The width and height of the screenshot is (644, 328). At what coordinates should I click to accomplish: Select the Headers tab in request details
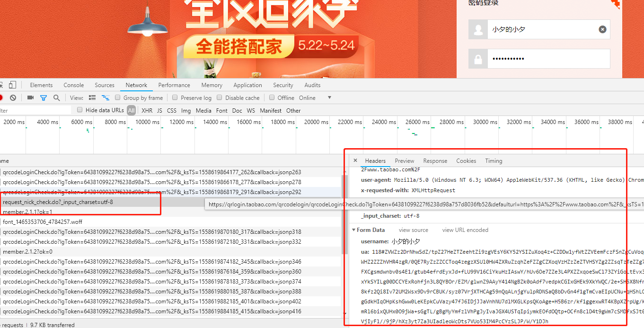point(375,161)
